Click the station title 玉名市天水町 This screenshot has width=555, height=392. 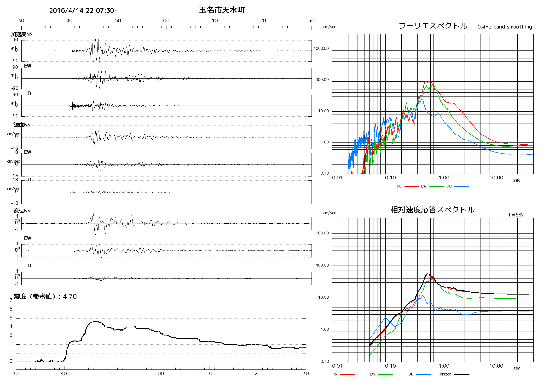tap(222, 10)
